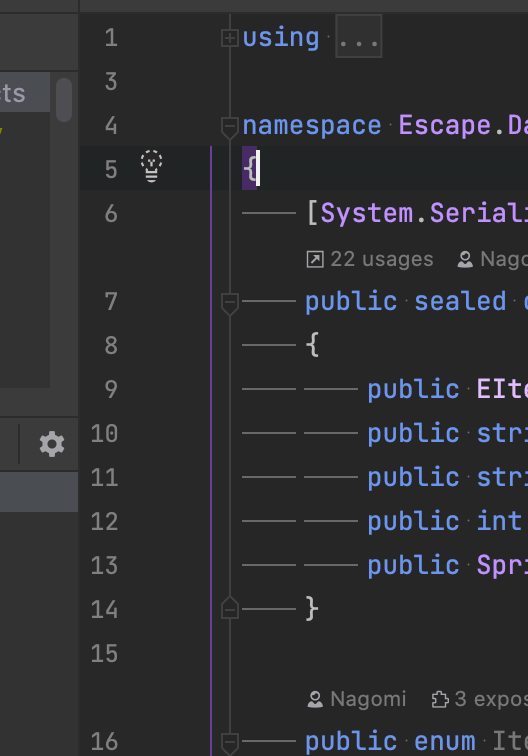This screenshot has height=756, width=528.
Task: Select the highlighted tree row ending in 'ts'
Action: (x=25, y=92)
